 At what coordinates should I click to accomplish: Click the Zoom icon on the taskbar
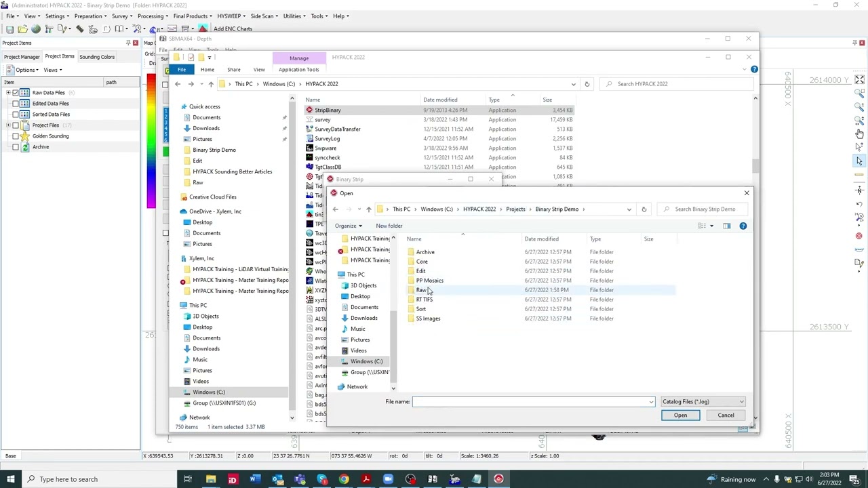click(388, 479)
